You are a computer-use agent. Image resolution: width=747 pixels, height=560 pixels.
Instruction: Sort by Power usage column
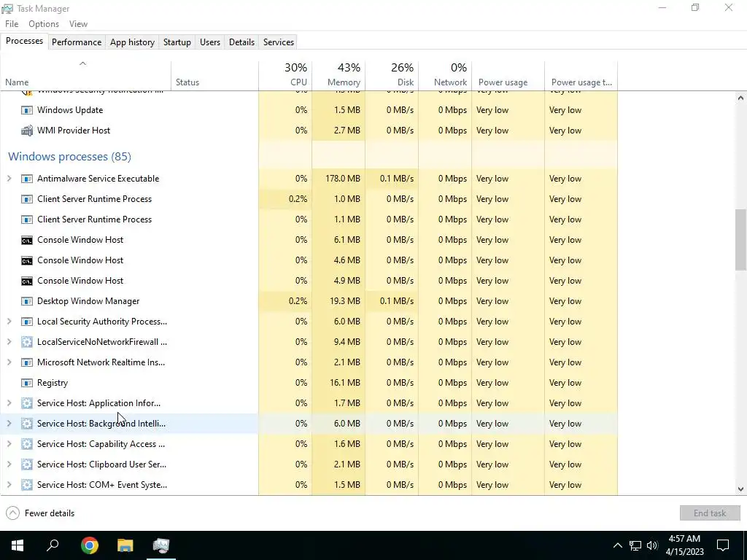point(508,76)
